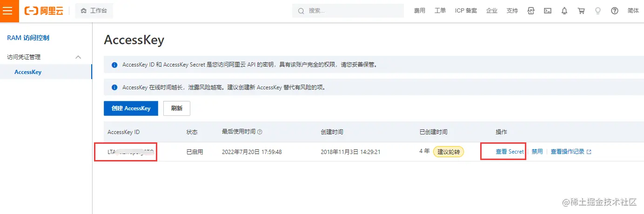
Task: Click the 2018年11月3日 creation time
Action: click(350, 152)
